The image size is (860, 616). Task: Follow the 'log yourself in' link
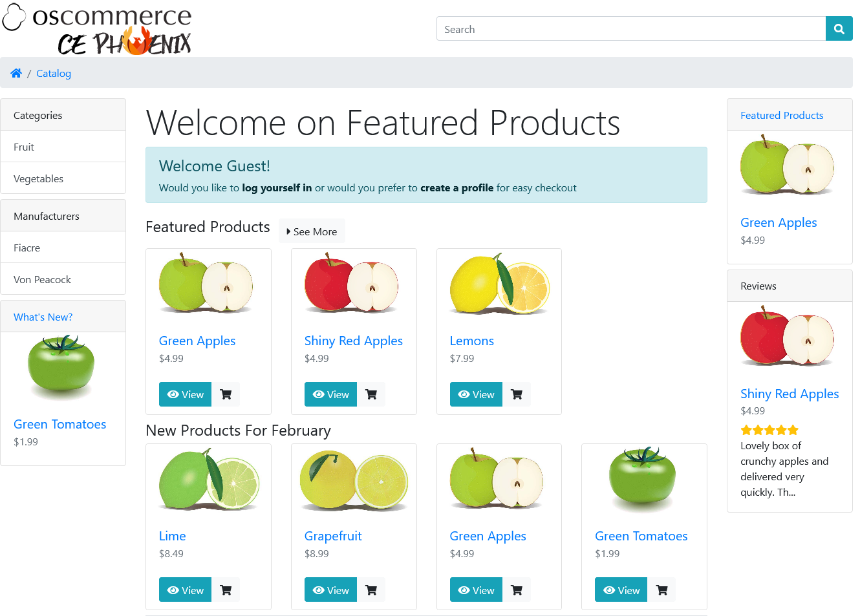click(x=277, y=188)
